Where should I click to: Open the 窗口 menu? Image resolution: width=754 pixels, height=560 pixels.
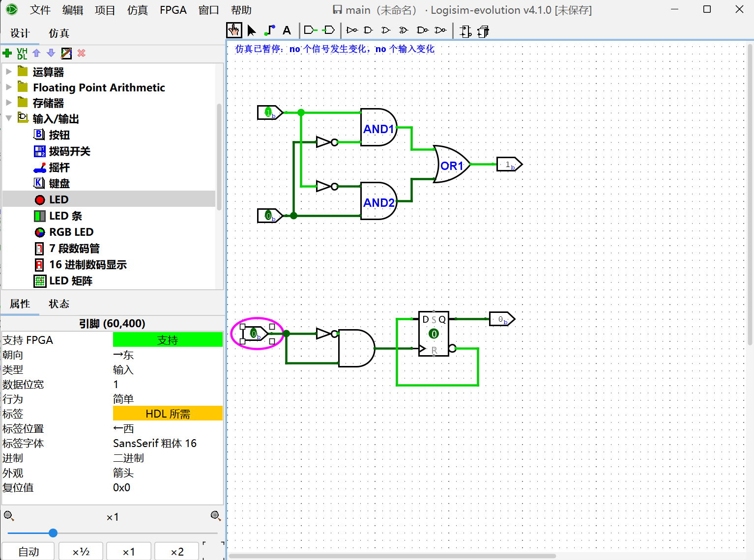click(x=208, y=10)
